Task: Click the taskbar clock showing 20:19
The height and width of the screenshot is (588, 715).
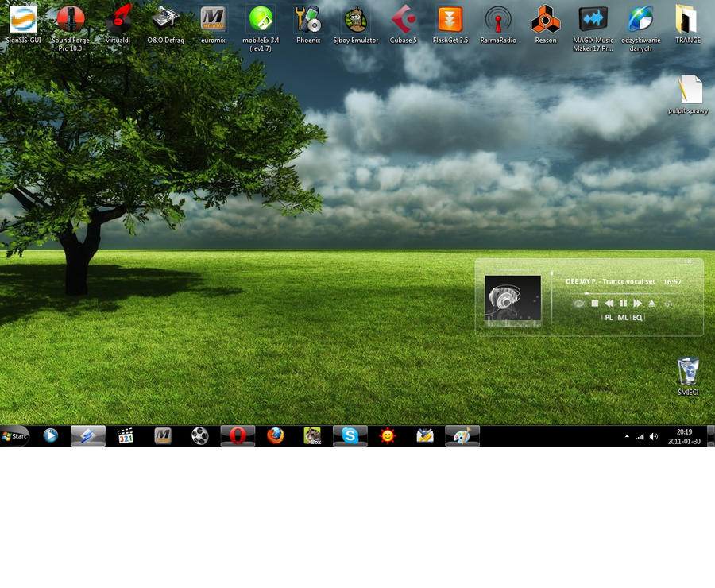Action: tap(684, 436)
